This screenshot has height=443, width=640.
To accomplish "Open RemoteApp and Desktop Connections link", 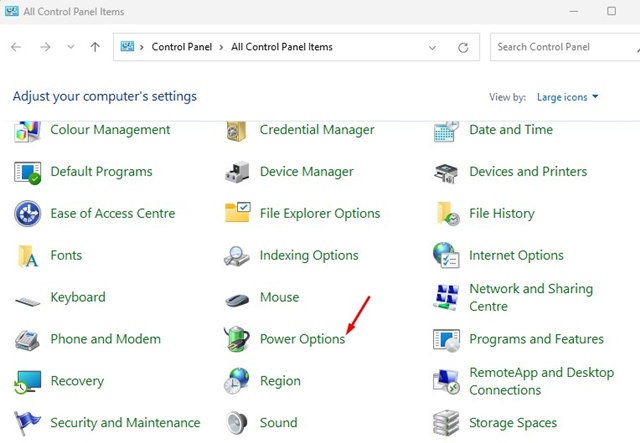I will pos(542,381).
